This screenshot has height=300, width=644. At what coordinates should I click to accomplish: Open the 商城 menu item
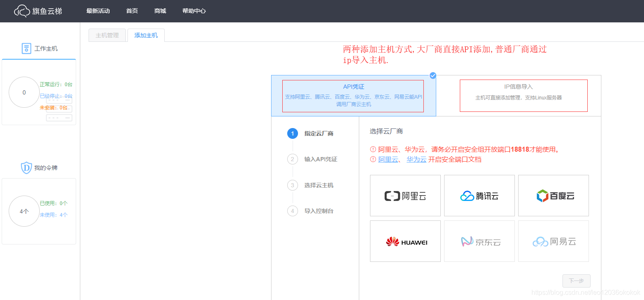click(160, 11)
